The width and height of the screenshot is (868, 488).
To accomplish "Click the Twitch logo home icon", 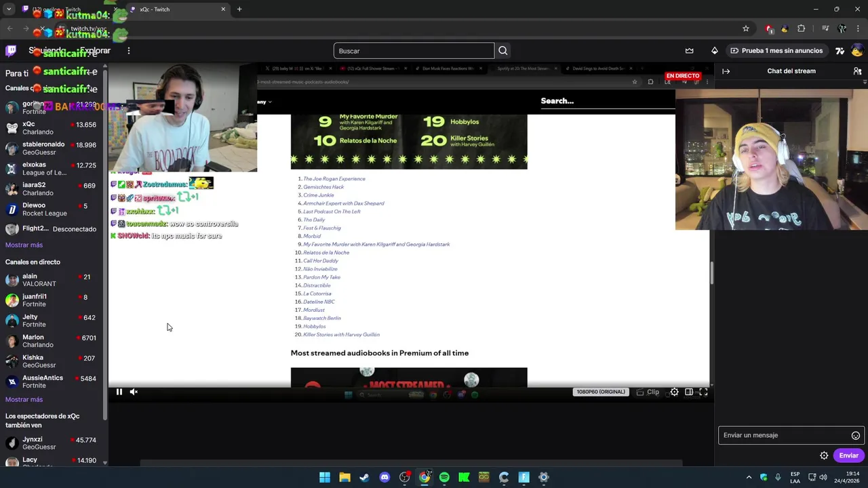I will coord(11,51).
